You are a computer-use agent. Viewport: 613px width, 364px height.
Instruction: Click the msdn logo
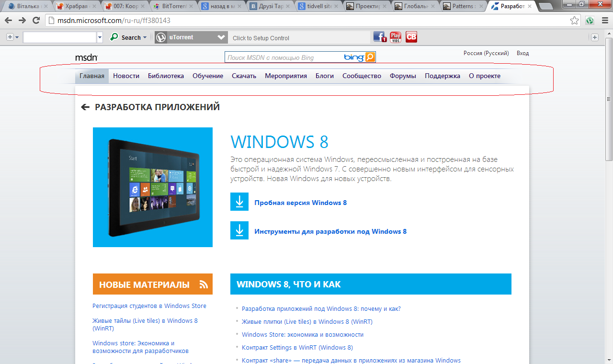[x=86, y=57]
